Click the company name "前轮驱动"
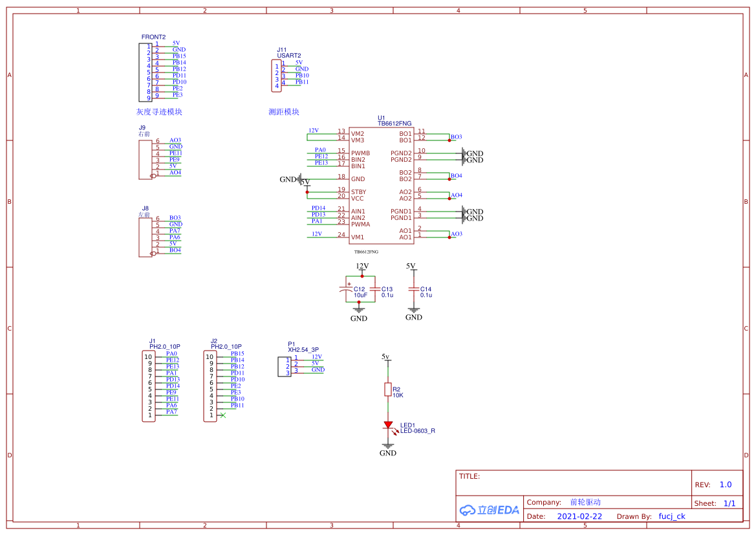 pyautogui.click(x=585, y=502)
